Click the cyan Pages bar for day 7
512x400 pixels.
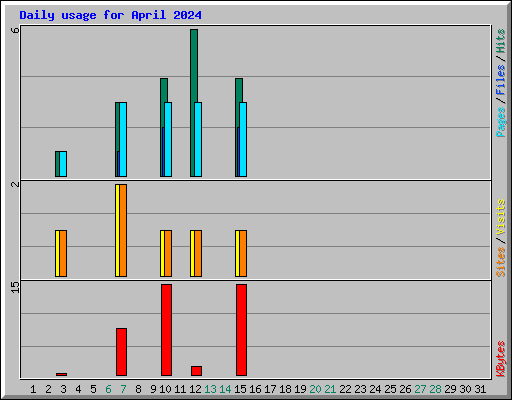point(123,139)
